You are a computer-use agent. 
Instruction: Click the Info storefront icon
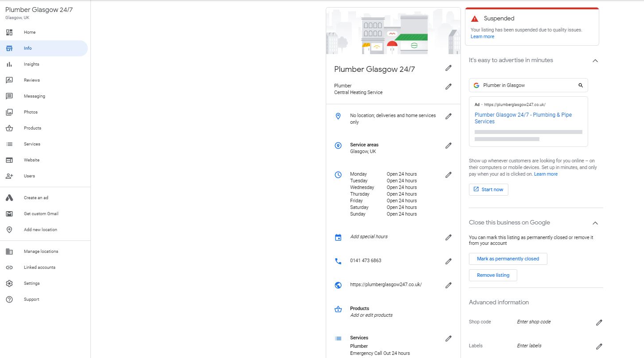(x=9, y=48)
